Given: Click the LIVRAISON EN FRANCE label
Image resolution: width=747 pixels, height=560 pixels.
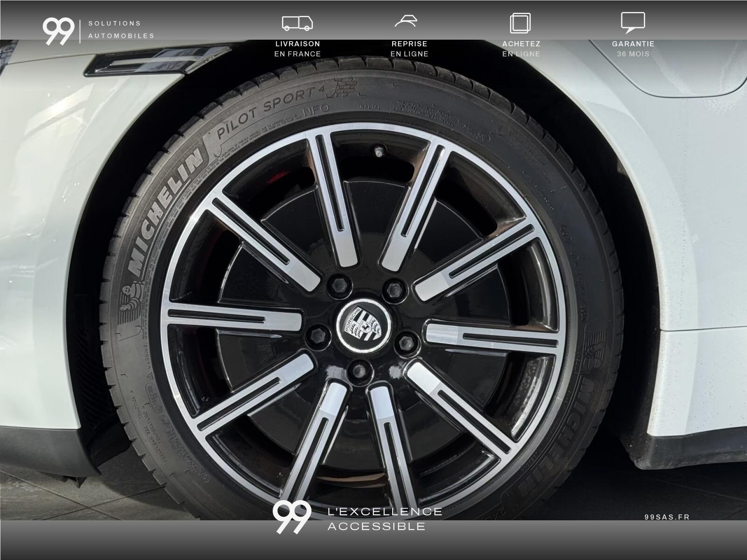Looking at the screenshot, I should pyautogui.click(x=298, y=49).
